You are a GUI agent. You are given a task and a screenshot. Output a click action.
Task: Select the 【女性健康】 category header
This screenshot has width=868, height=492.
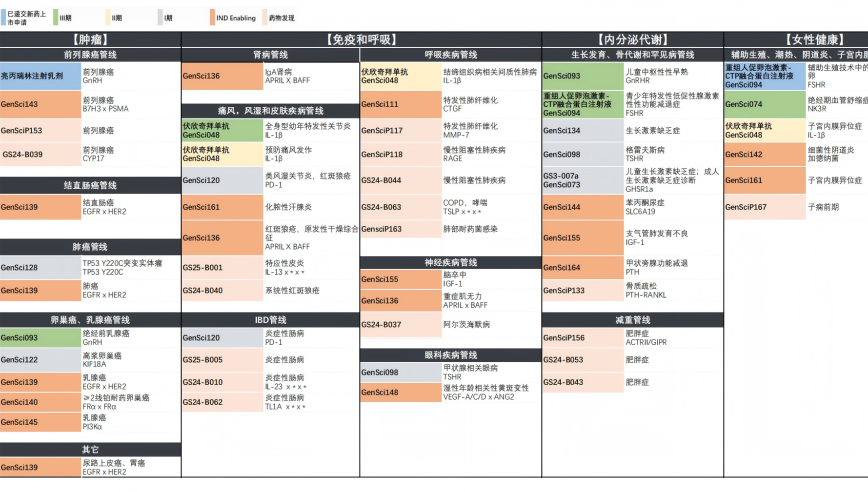click(x=814, y=39)
